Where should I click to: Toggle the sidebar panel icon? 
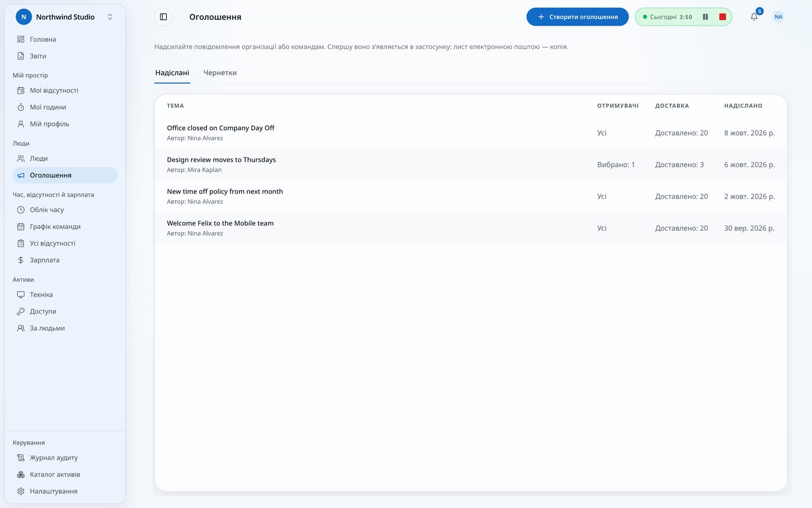[163, 17]
